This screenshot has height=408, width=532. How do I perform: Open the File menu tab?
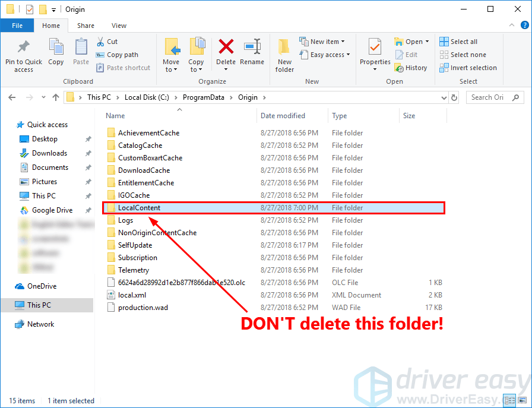(17, 26)
